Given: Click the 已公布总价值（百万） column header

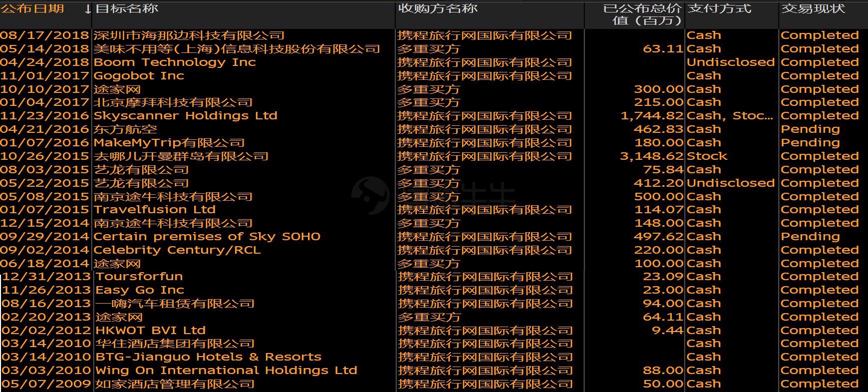Looking at the screenshot, I should [x=642, y=14].
